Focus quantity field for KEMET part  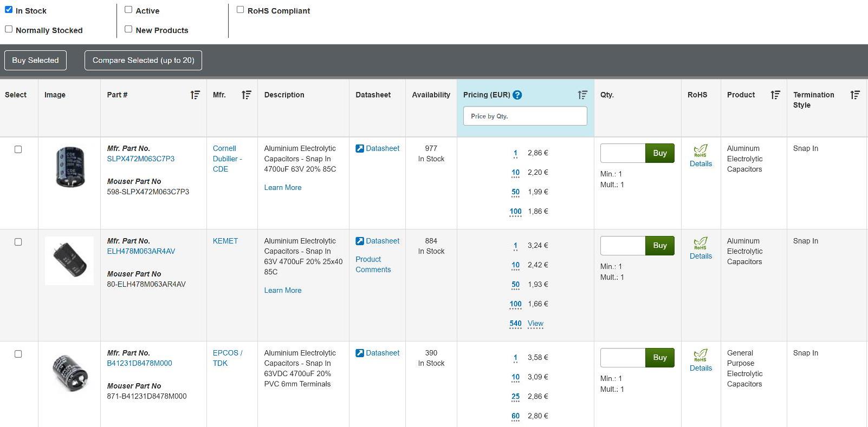623,246
